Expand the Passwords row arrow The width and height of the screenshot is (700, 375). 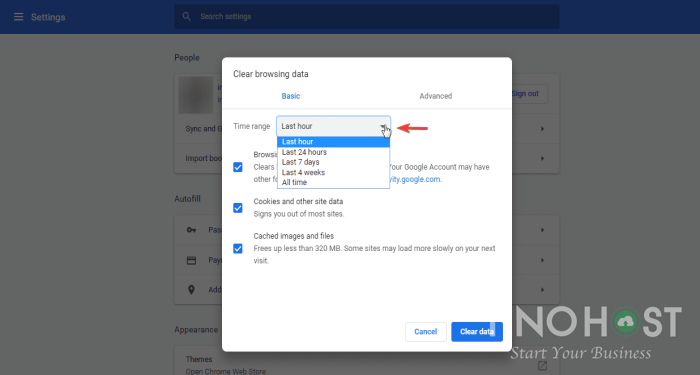point(542,230)
